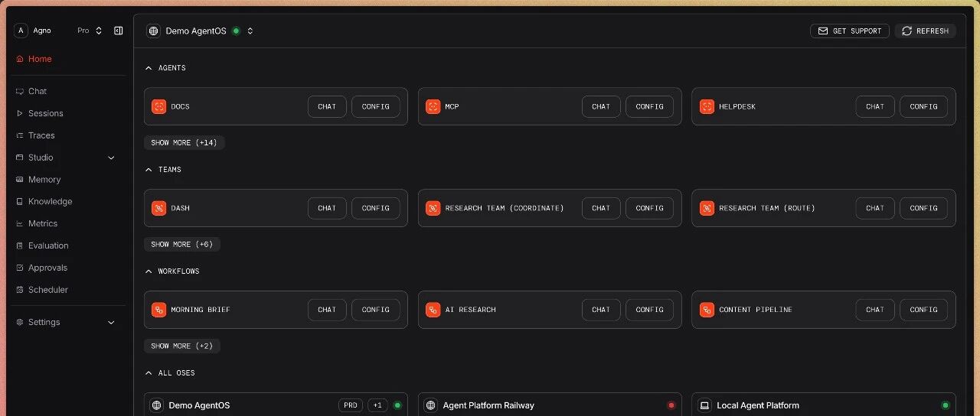Collapse the sidebar with the panel icon
The image size is (980, 416).
pos(119,31)
